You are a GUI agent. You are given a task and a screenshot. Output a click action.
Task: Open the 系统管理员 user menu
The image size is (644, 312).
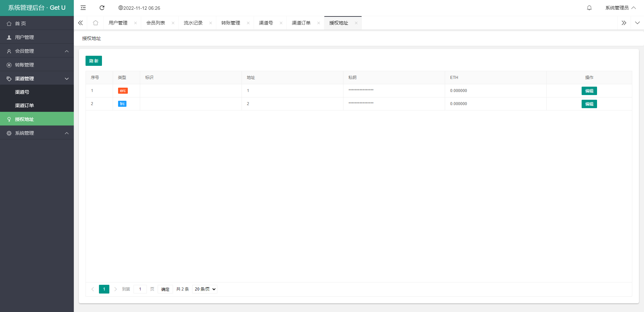pos(620,8)
